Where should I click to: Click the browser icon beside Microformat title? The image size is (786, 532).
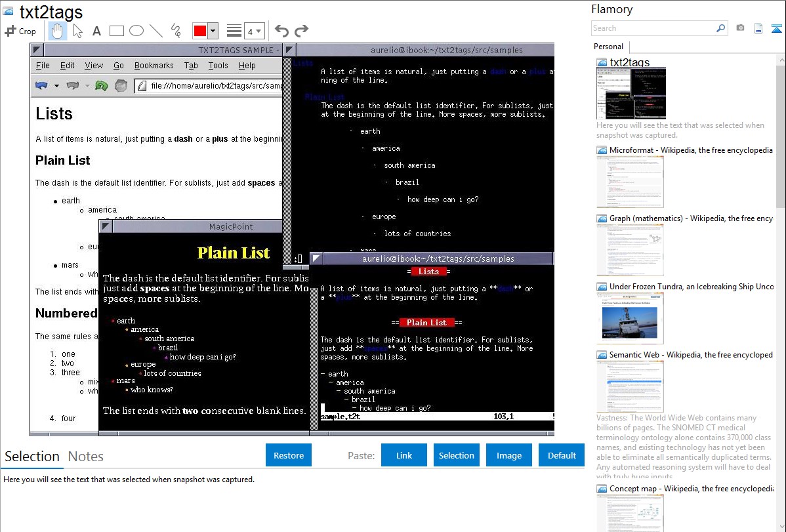pos(602,150)
